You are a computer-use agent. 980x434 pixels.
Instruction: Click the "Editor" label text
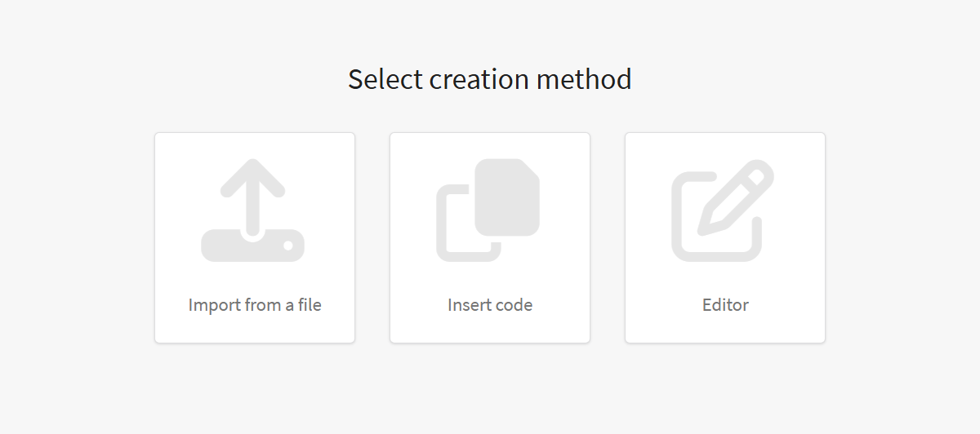[725, 305]
